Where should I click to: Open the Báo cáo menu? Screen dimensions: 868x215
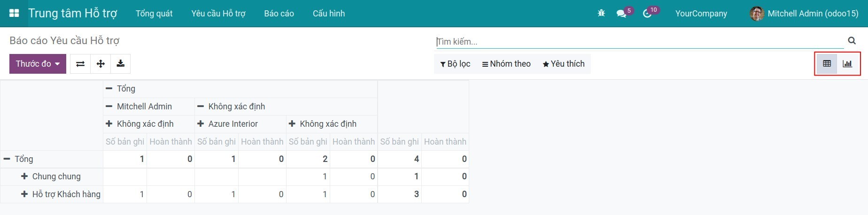click(x=279, y=14)
